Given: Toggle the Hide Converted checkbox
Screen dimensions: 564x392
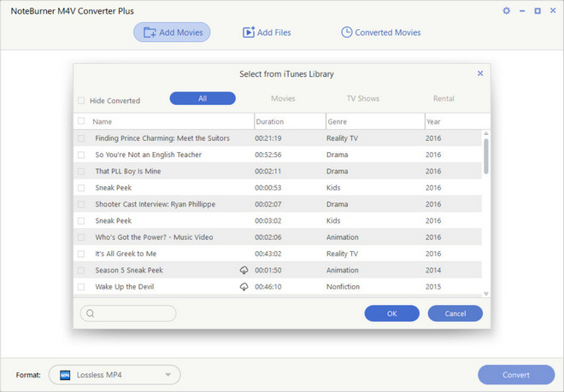Looking at the screenshot, I should (x=82, y=101).
